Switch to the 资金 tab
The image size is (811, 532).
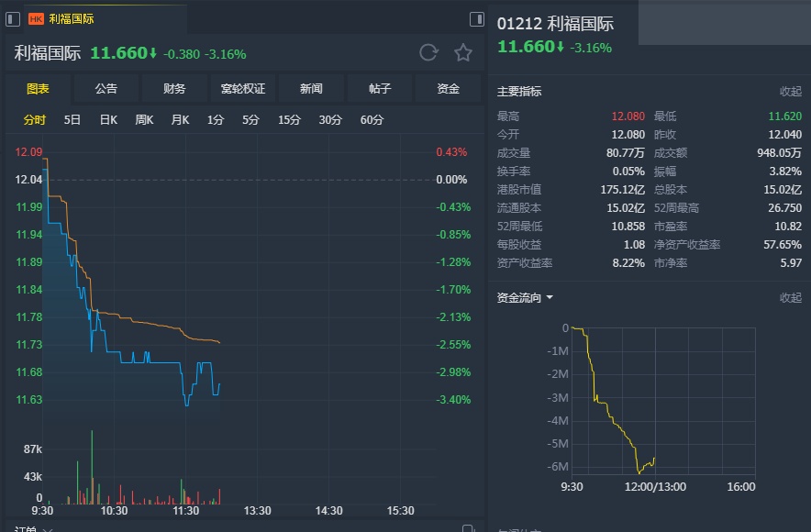click(x=448, y=89)
